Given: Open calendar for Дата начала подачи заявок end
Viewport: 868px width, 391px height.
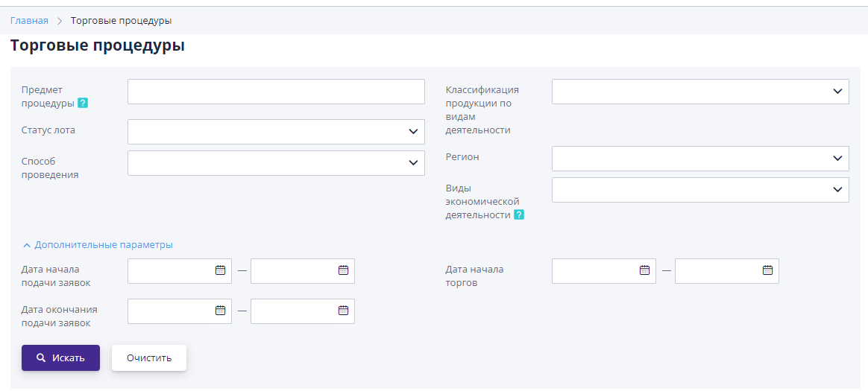Looking at the screenshot, I should pos(343,270).
